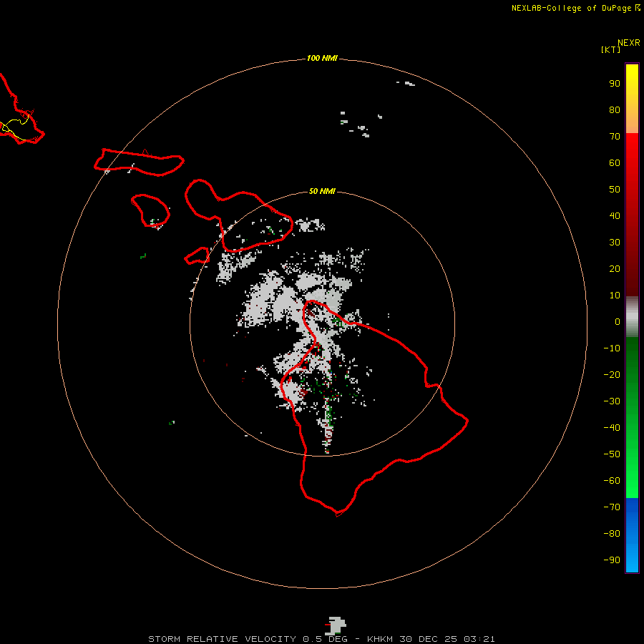Screen dimensions: 644x644
Task: Select the positive 90 knot scale label
Action: (x=615, y=84)
